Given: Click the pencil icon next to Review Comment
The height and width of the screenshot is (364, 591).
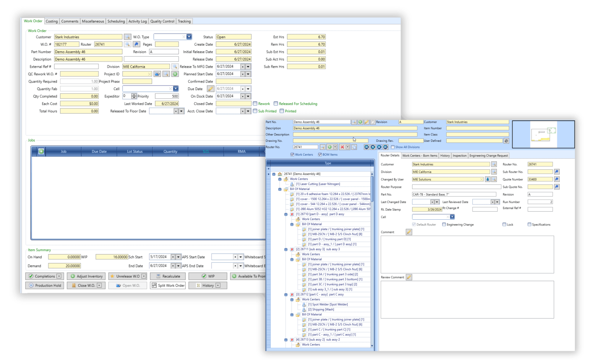Looking at the screenshot, I should coord(409,277).
